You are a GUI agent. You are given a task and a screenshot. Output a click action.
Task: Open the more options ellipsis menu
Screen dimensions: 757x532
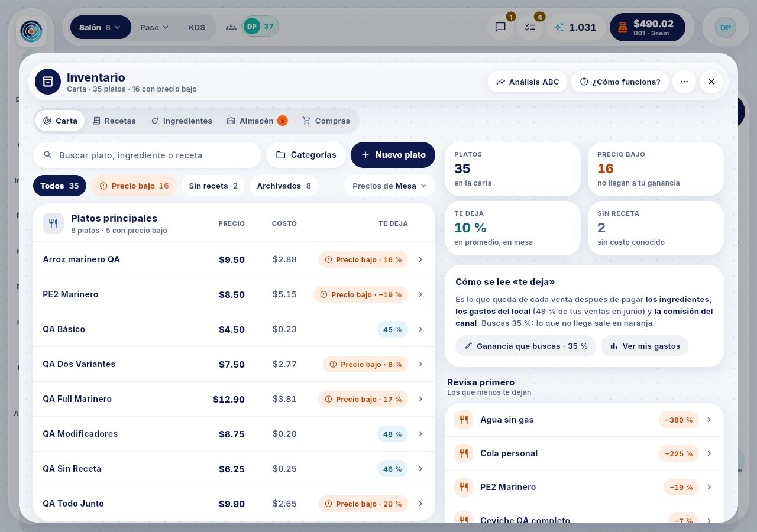[x=684, y=82]
